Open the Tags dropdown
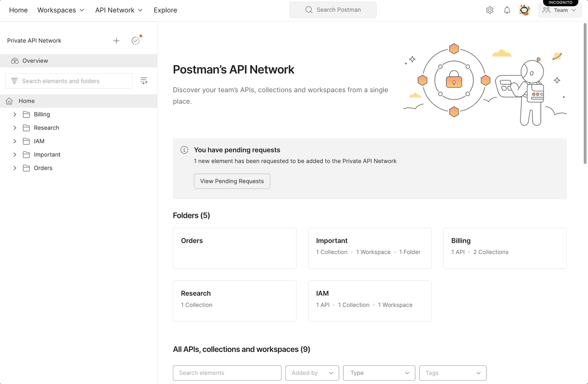Screen dimensions: 588x384 click(452, 373)
